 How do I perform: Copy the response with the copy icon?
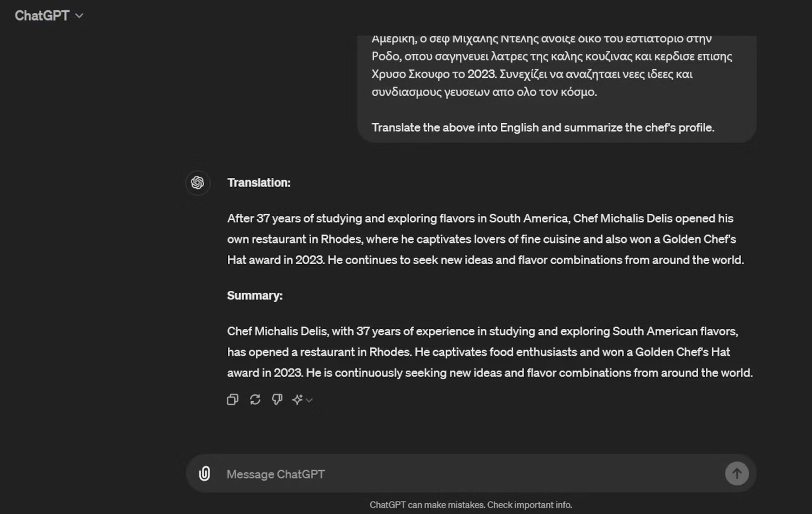point(233,400)
